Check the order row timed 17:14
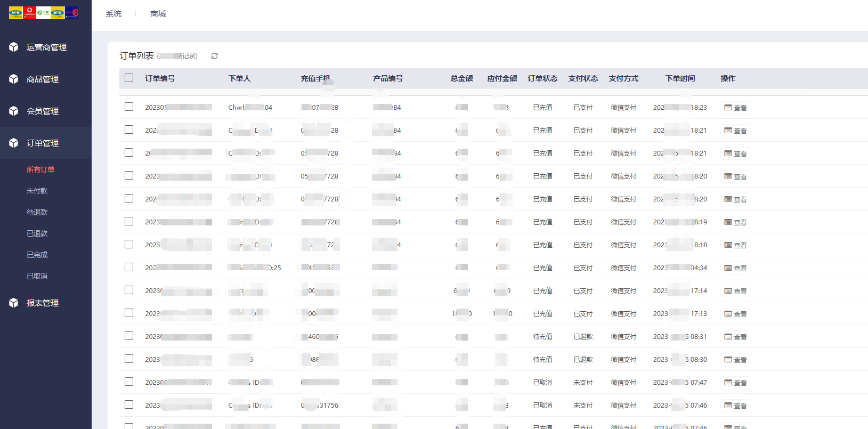 (129, 290)
